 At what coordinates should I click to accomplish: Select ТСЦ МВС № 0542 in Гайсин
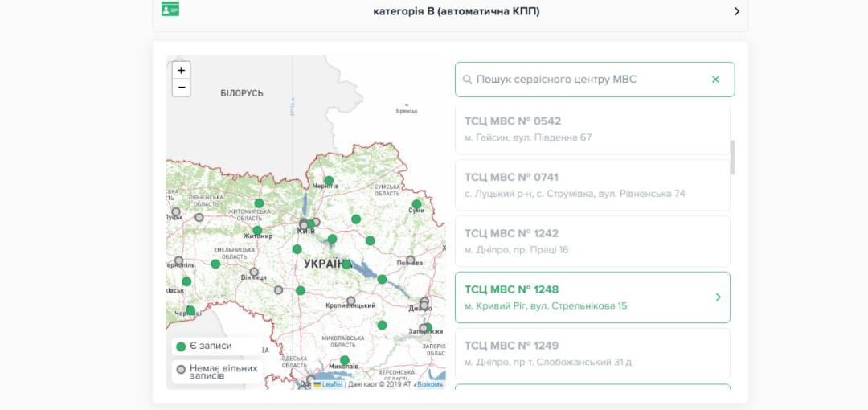pos(592,129)
